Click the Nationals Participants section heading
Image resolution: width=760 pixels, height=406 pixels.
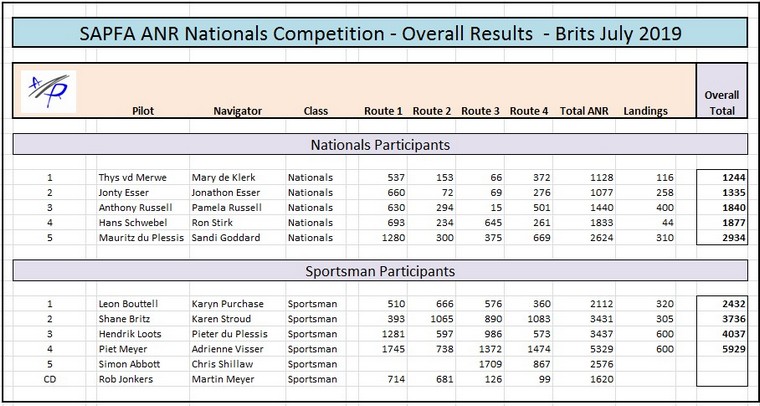(380, 146)
